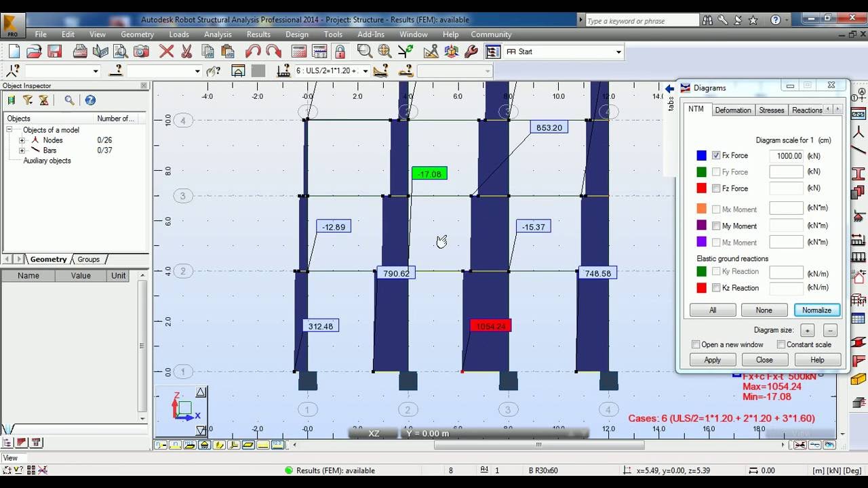Click the node numbers display icon below viewport
Viewport: 868px width, 488px height.
click(x=161, y=445)
